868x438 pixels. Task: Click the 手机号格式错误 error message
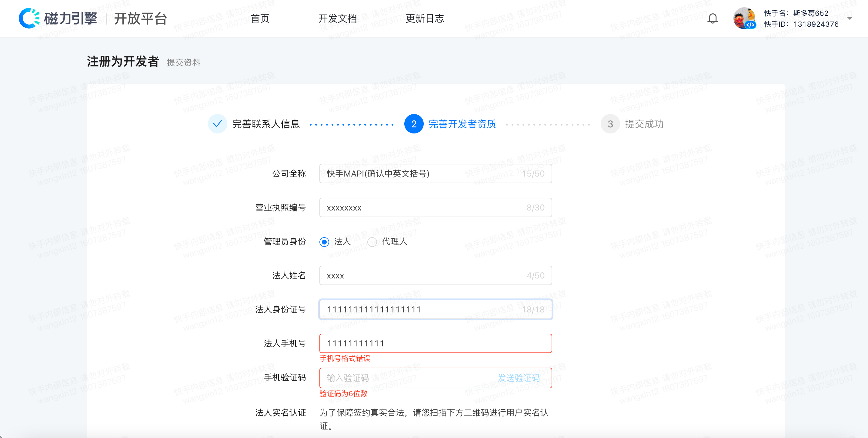tap(345, 359)
